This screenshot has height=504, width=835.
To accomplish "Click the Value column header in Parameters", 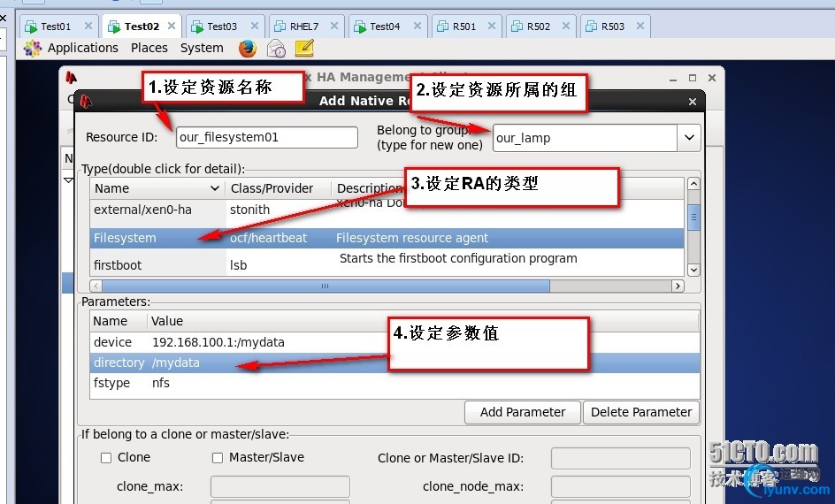I will coord(423,321).
